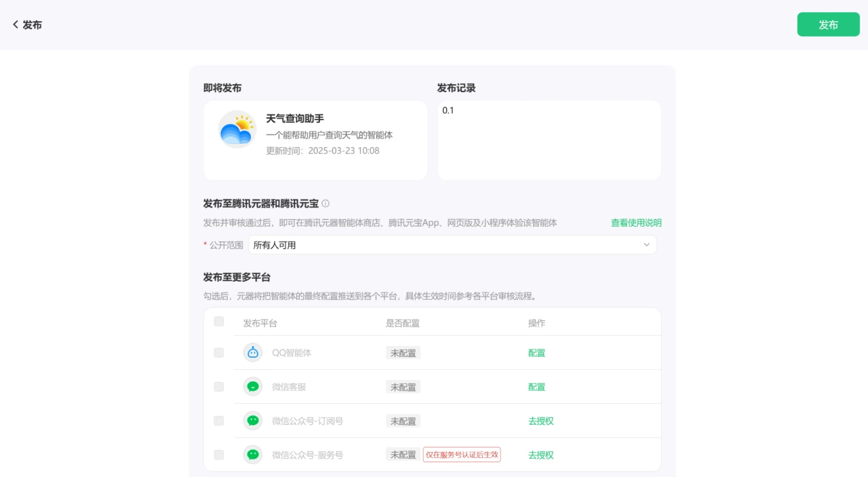The image size is (868, 477).
Task: Click the 仅在服务号认证后生效 red tag
Action: click(462, 455)
